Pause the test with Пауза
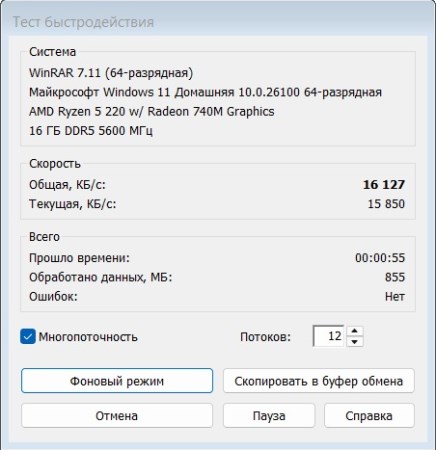The width and height of the screenshot is (436, 450). click(x=269, y=416)
